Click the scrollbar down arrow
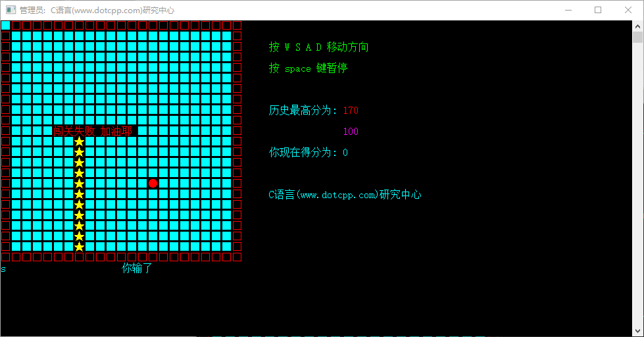This screenshot has height=337, width=644. [x=637, y=331]
